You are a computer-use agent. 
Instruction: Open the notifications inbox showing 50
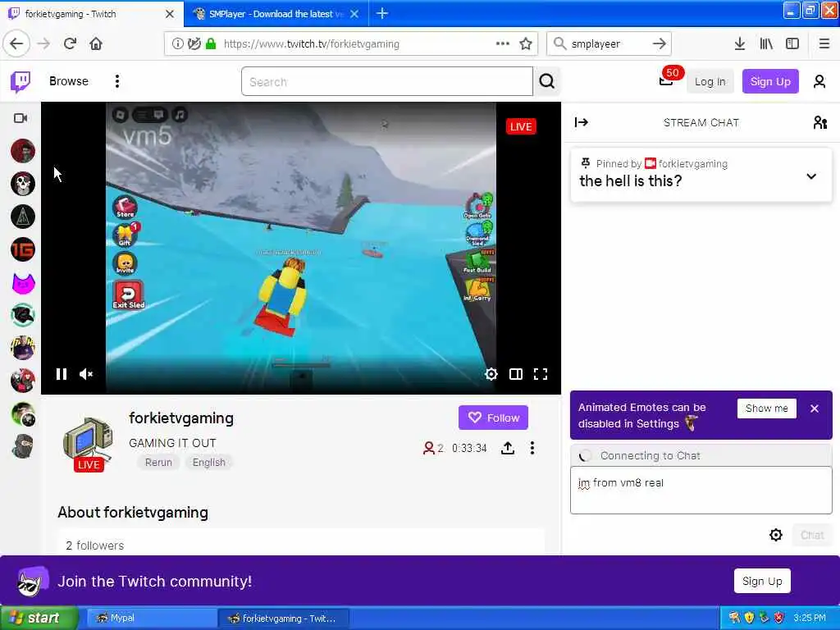pyautogui.click(x=666, y=81)
